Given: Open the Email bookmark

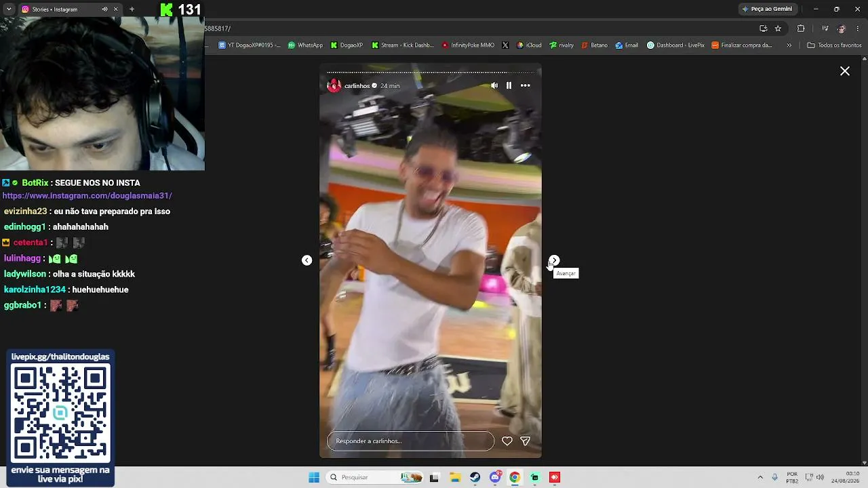Looking at the screenshot, I should point(627,45).
